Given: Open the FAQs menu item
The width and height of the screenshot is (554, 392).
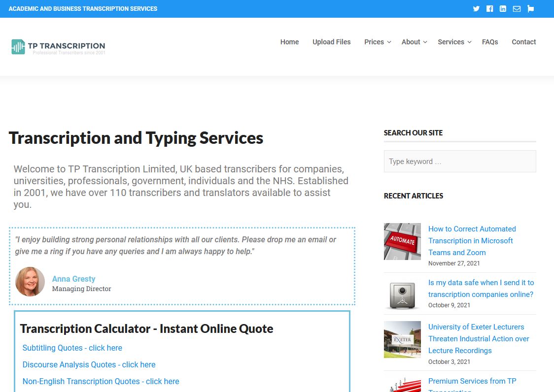Looking at the screenshot, I should pyautogui.click(x=490, y=42).
